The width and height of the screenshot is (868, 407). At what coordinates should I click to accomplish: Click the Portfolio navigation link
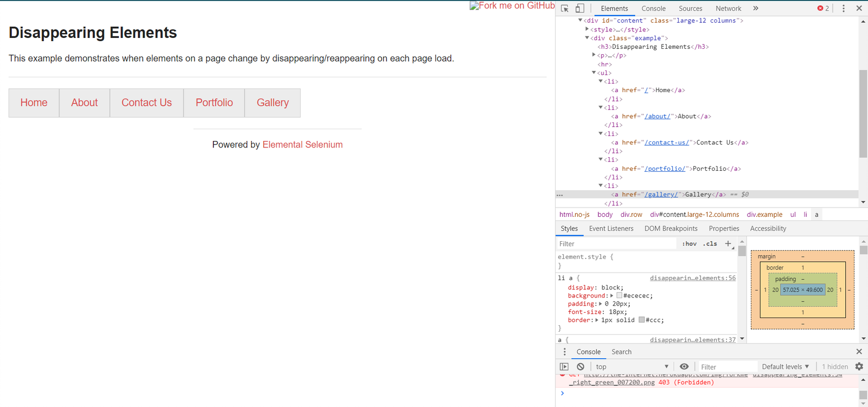click(214, 102)
